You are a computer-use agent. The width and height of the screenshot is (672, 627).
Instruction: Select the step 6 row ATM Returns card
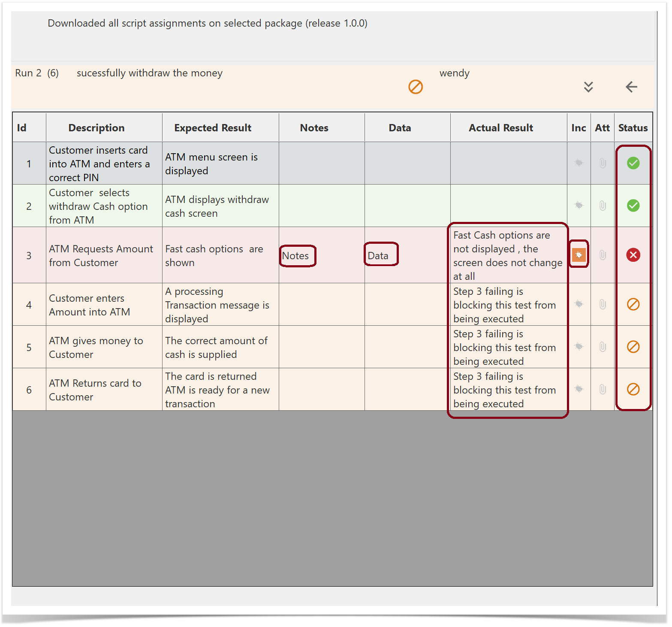[95, 390]
